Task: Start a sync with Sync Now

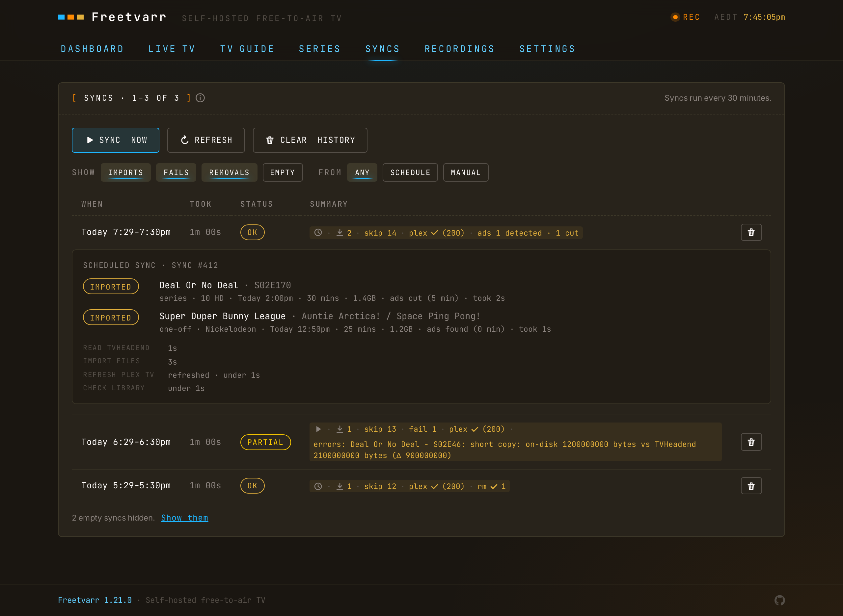Action: tap(115, 140)
